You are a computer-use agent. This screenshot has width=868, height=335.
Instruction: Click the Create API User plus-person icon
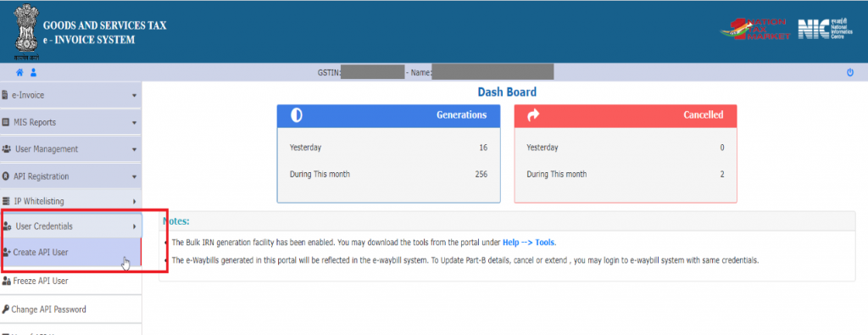point(6,253)
